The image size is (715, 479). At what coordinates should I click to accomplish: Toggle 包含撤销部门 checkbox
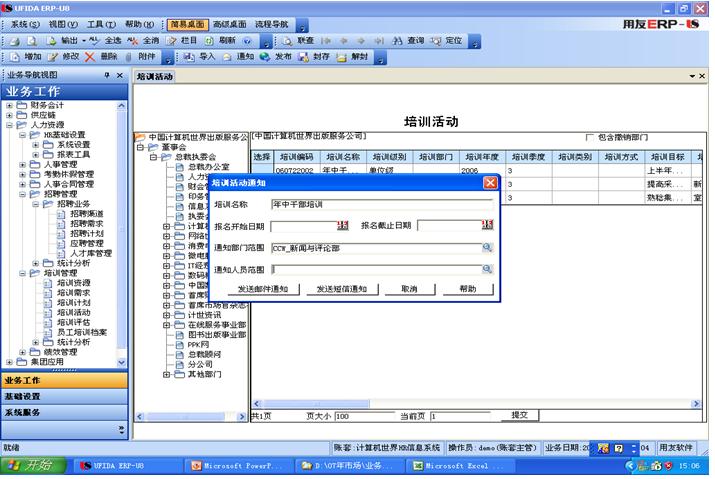click(x=590, y=138)
